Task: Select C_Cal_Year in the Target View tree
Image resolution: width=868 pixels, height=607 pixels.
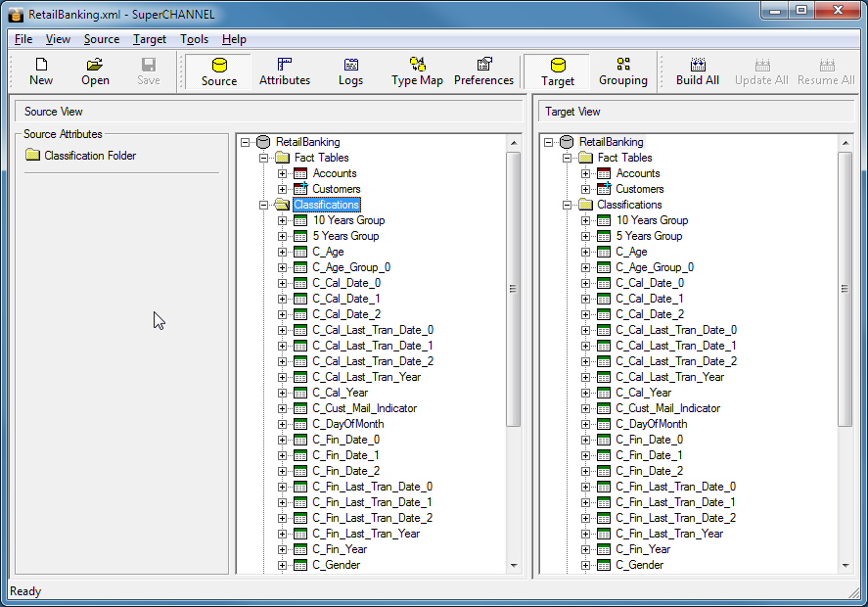Action: click(643, 393)
